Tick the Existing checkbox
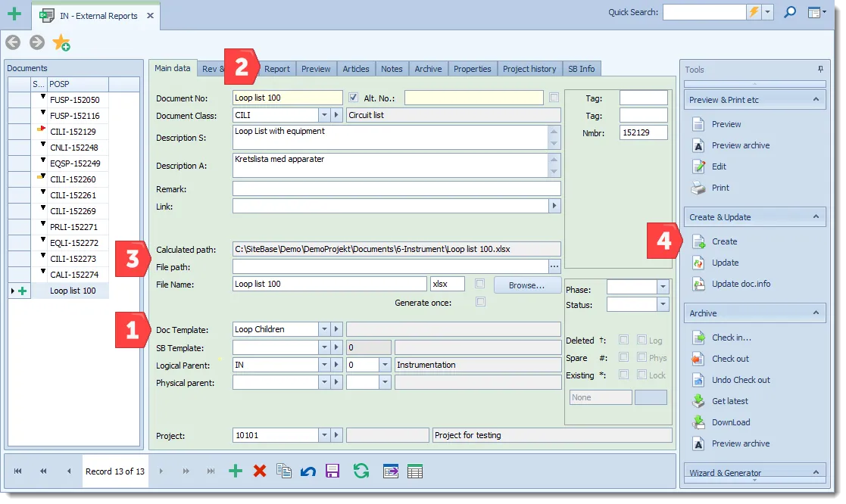The height and width of the screenshot is (504, 846). [624, 374]
